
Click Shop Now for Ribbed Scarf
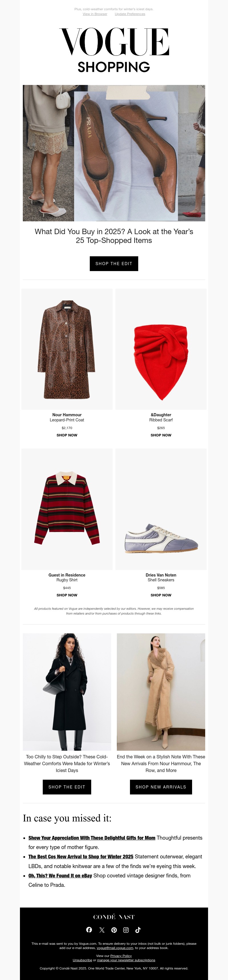[x=161, y=435]
